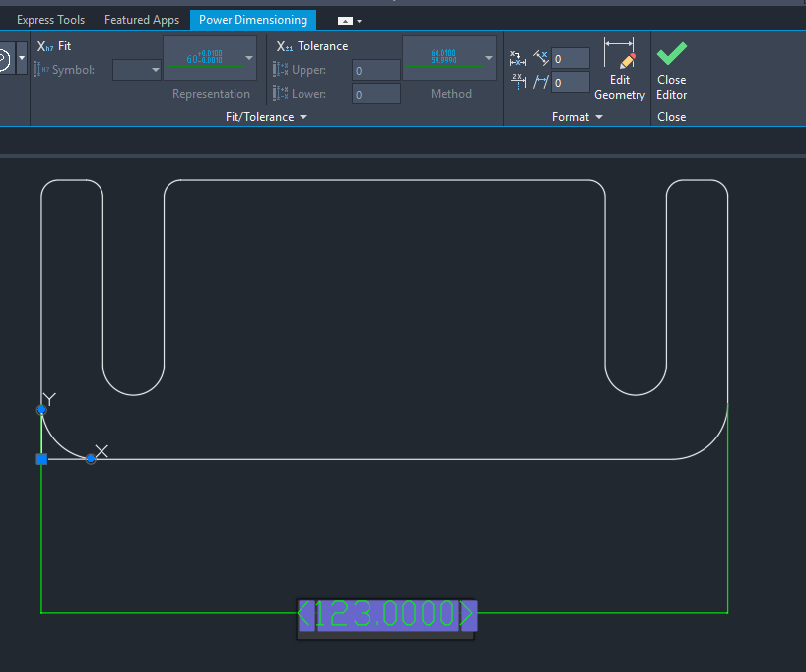
Task: Click the bottom Format precision field
Action: 571,82
